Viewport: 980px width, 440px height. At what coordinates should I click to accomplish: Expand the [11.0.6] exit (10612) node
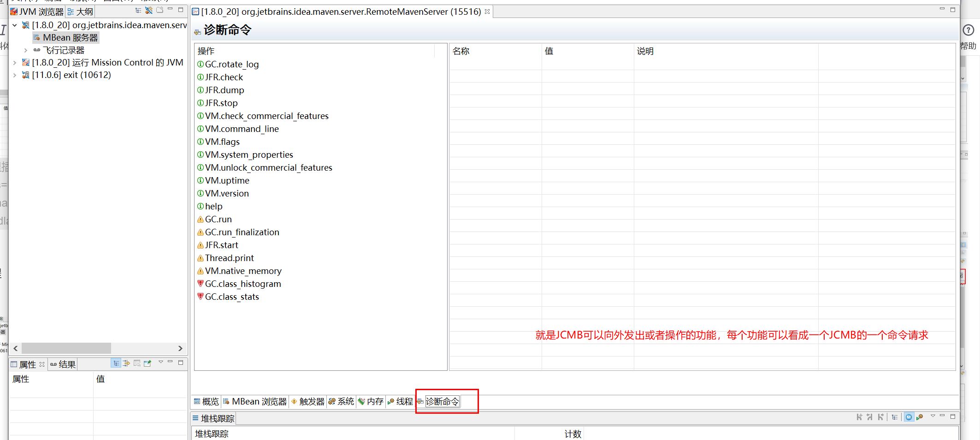[15, 75]
